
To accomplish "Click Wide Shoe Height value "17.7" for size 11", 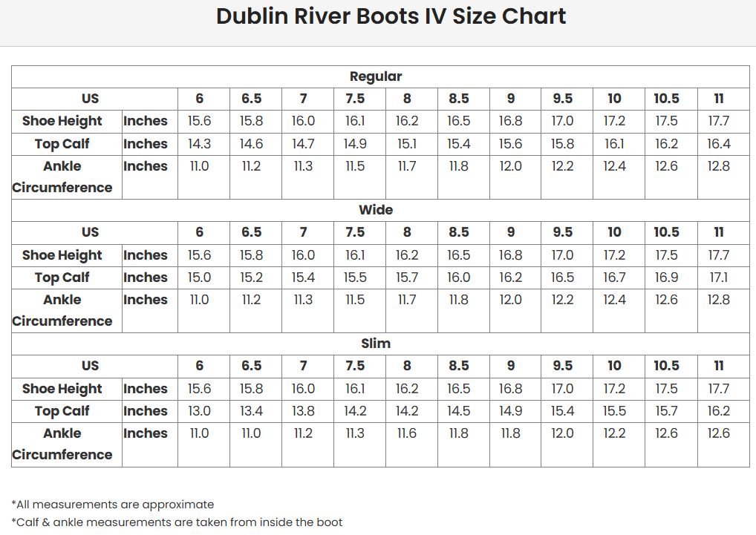I will coord(718,255).
